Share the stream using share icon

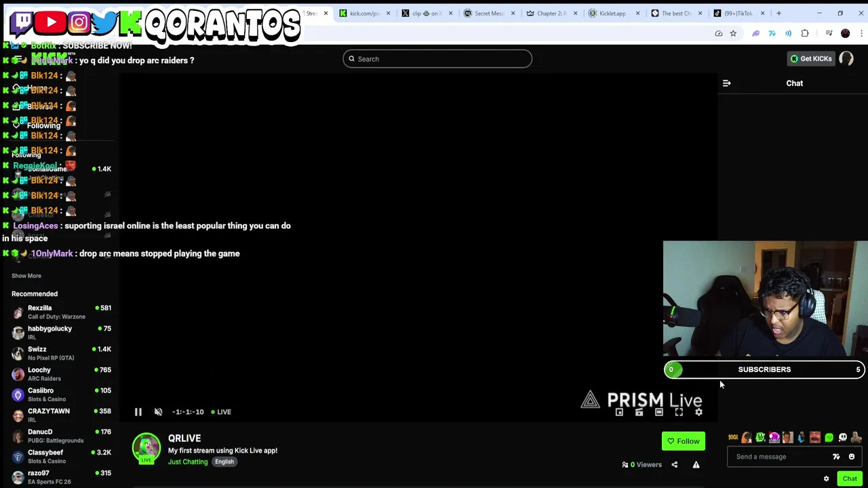coord(674,464)
